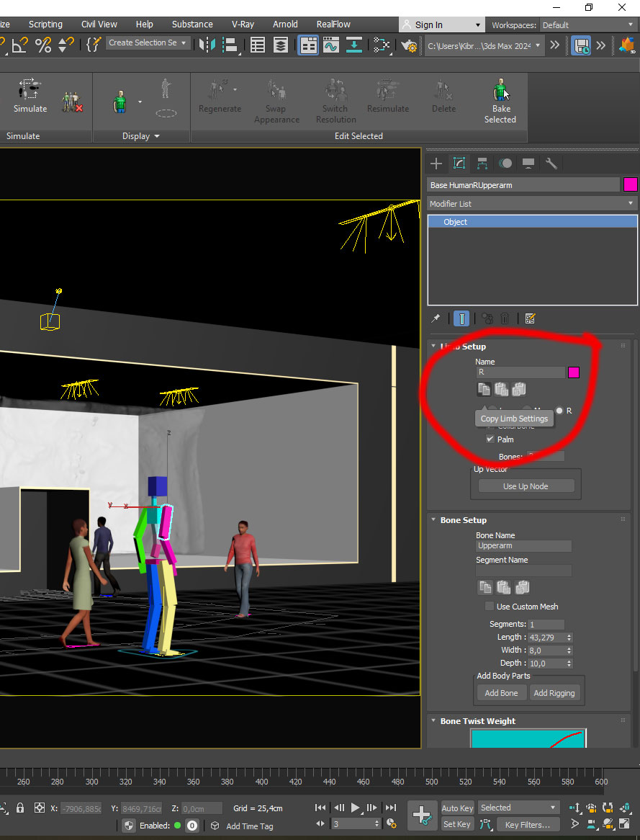Click the Paste Limb Settings icon

[501, 390]
